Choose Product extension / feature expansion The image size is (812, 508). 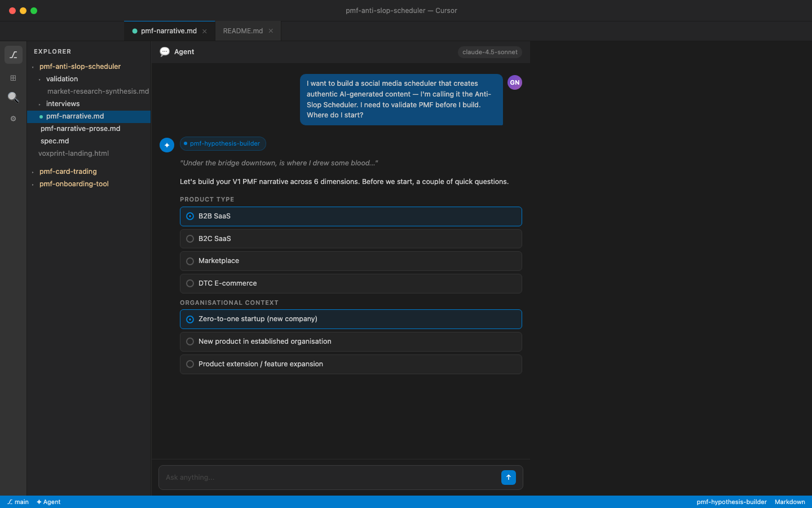[351, 364]
